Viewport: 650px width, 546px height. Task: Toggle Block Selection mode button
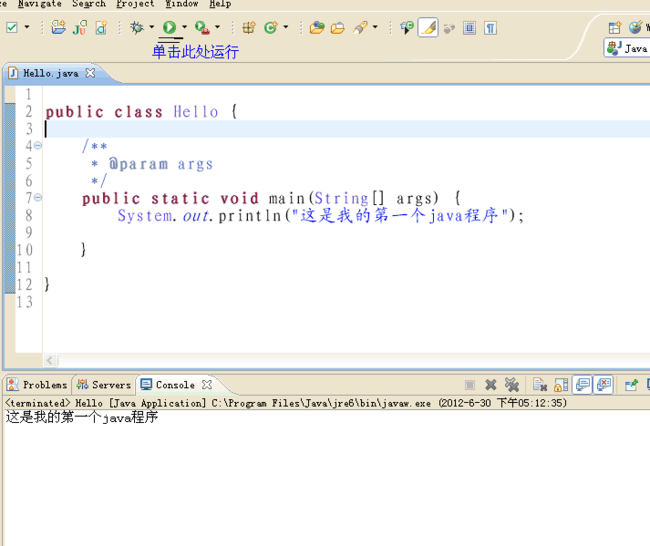469,28
